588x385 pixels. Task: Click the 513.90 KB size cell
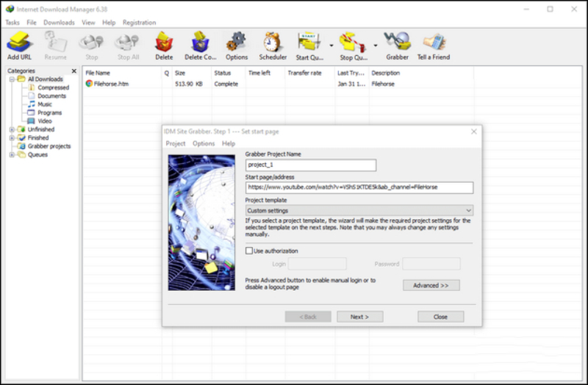(x=189, y=84)
